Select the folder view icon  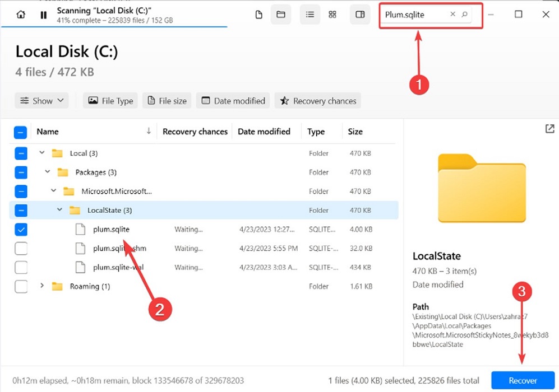click(x=281, y=15)
